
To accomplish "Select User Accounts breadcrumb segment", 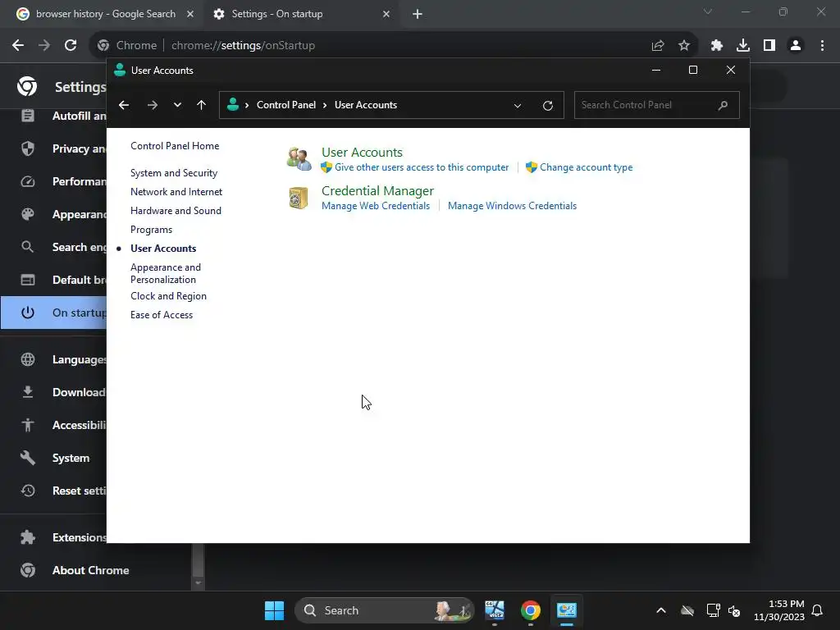I will pos(366,105).
